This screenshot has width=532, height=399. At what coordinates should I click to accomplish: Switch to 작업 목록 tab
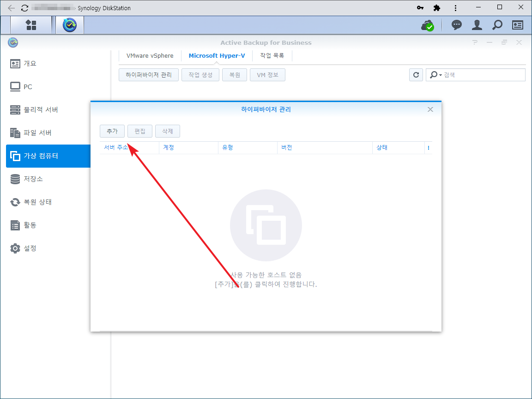tap(272, 55)
